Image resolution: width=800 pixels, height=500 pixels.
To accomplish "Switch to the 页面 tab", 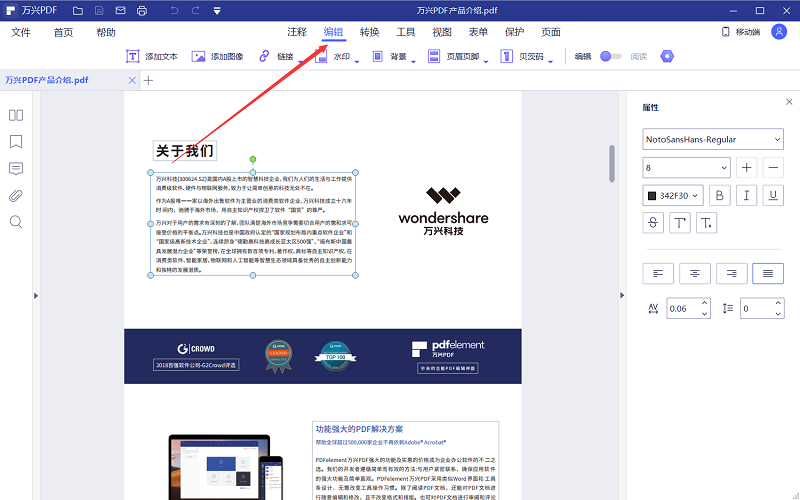I will click(x=551, y=32).
